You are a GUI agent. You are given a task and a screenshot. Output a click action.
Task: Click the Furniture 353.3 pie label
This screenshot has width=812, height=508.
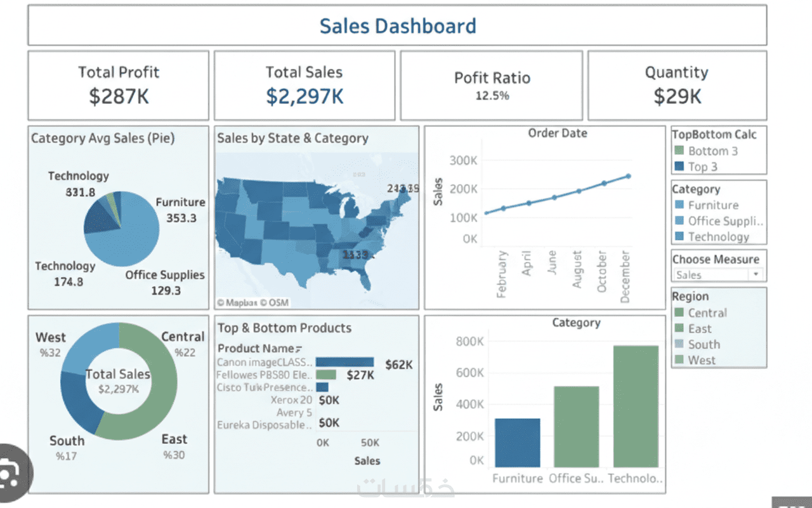(x=181, y=210)
